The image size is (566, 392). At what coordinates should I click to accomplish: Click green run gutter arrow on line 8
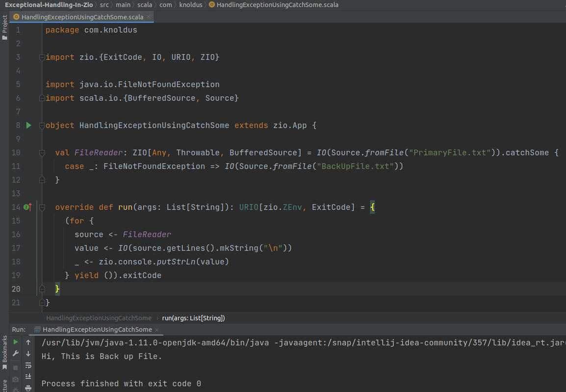pyautogui.click(x=29, y=125)
